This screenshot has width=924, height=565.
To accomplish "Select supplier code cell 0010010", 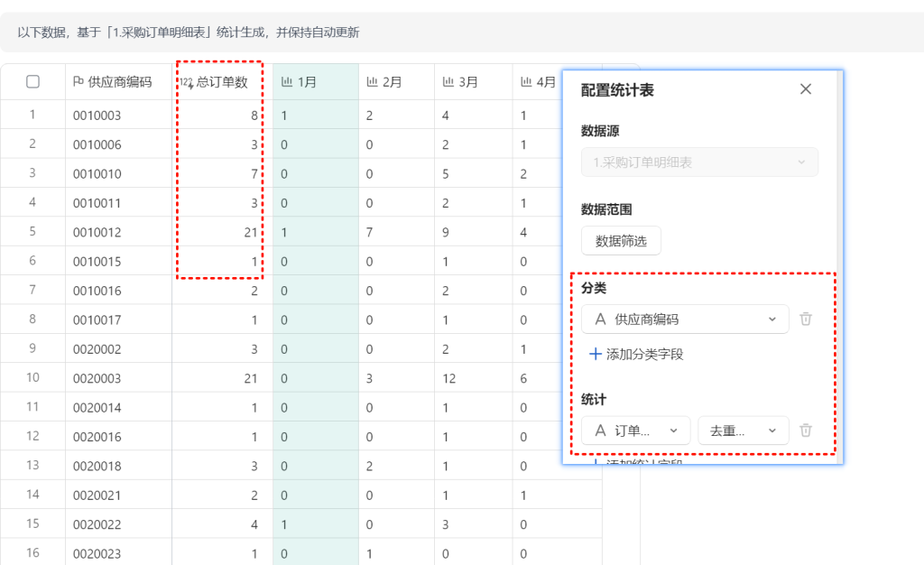I will 118,174.
